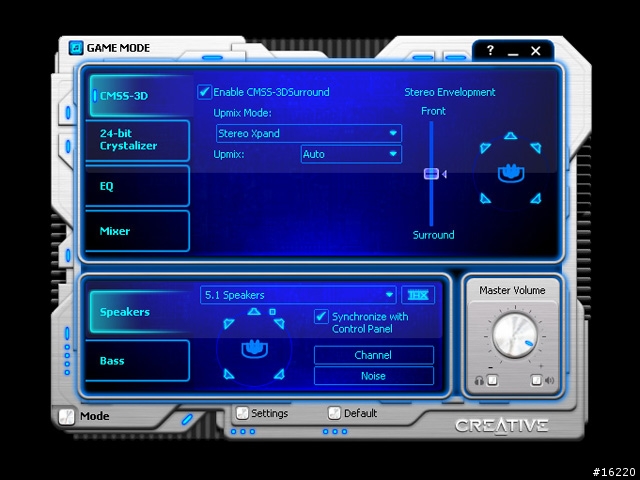Open the 5.1 Speakers configuration dropdown
Screen dimensions: 640x480
tap(298, 295)
